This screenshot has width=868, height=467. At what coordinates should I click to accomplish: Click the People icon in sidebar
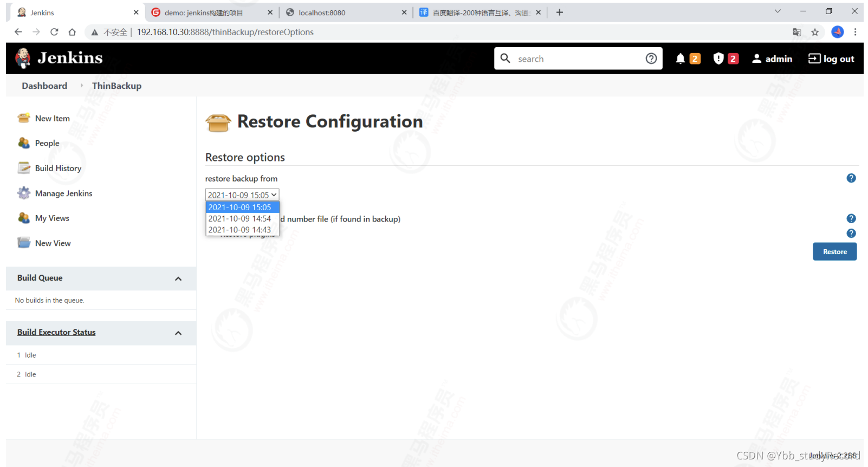click(x=24, y=143)
